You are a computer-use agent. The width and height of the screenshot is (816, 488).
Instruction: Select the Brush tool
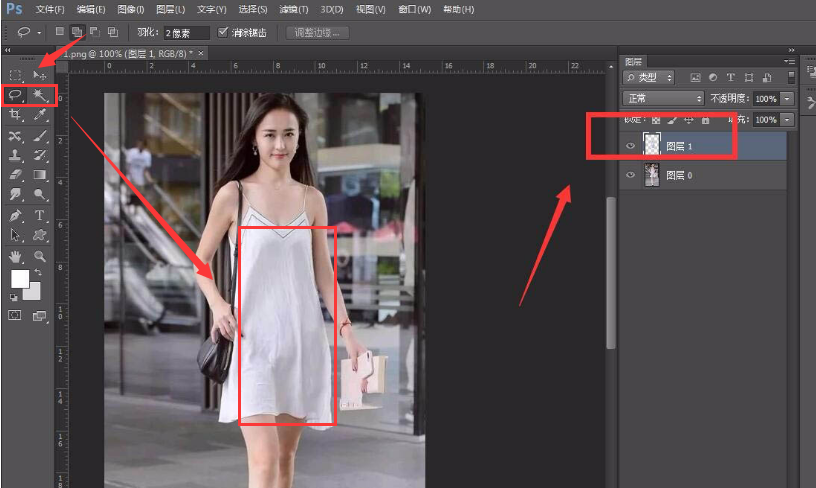[40, 136]
